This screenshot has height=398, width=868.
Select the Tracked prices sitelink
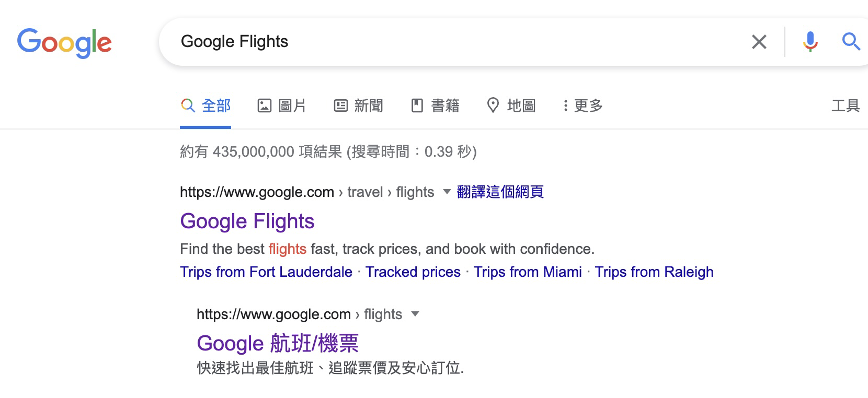413,272
